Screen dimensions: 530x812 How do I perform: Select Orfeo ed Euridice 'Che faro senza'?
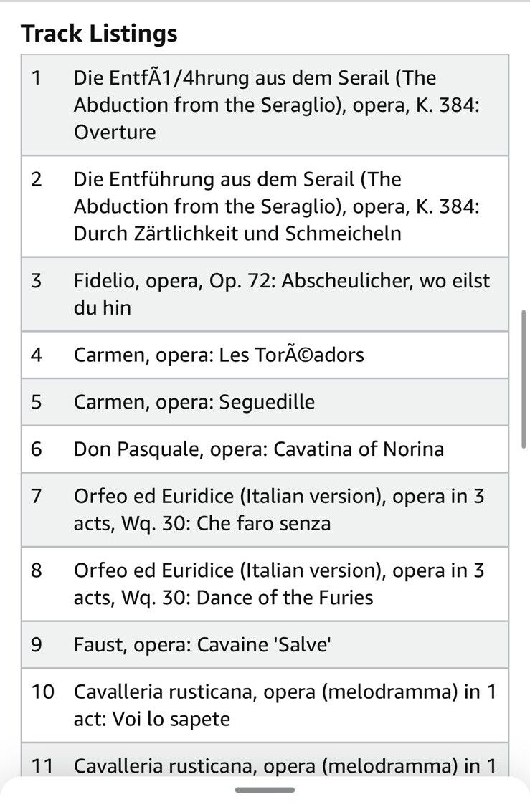pos(278,510)
